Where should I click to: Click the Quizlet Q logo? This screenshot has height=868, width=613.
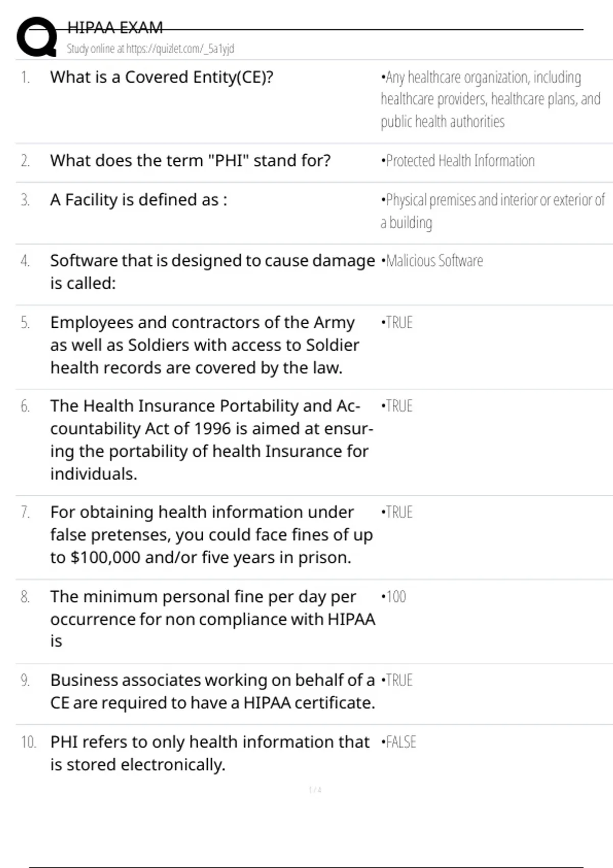(x=37, y=37)
